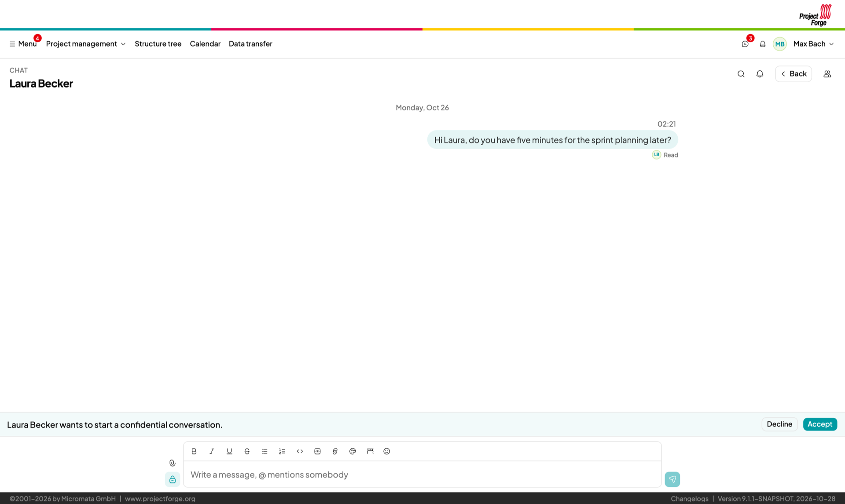Open the top bar notifications bell
Screen dimensions: 845x504
point(763,44)
